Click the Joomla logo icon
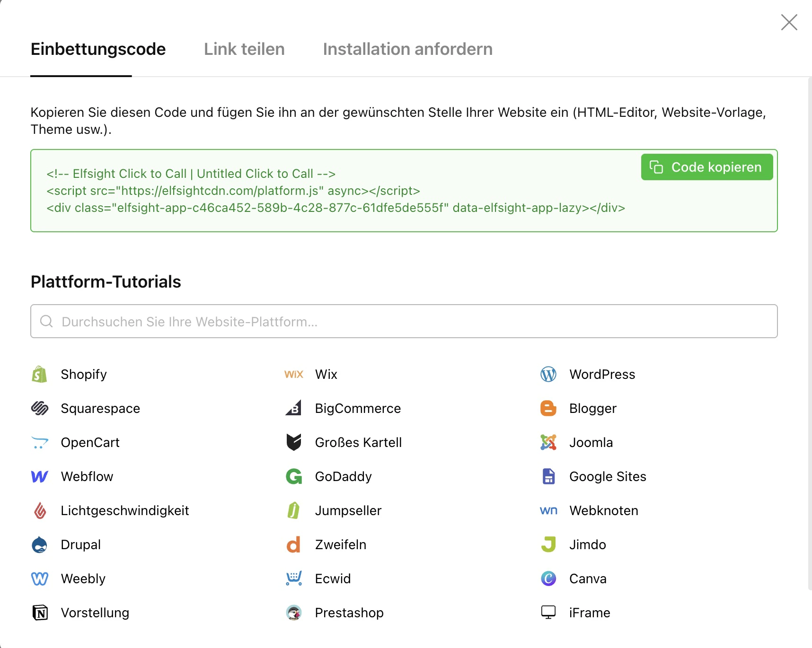 [548, 442]
